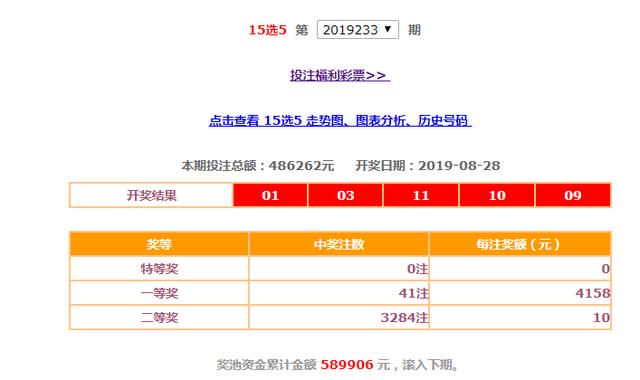
Task: Click the 奖等 column header
Action: (159, 244)
